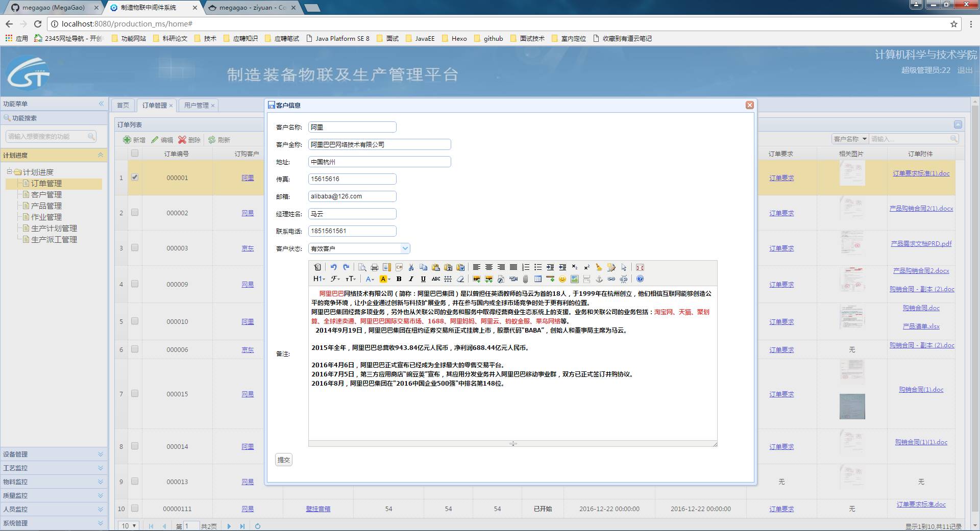
Task: Insert a hyperlink with chain icon
Action: (x=611, y=279)
